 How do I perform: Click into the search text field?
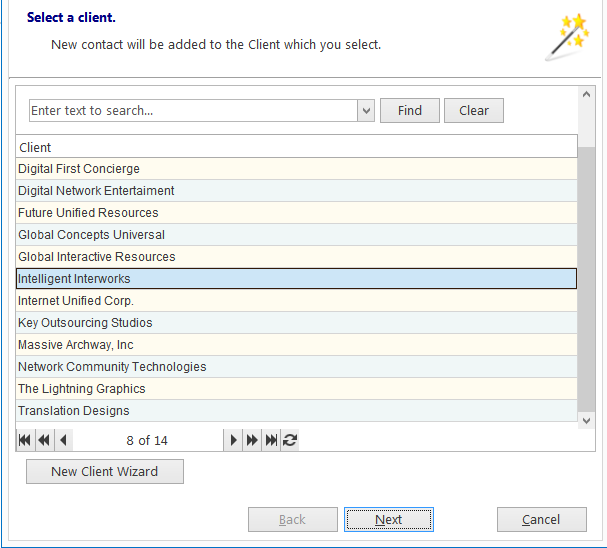(193, 111)
